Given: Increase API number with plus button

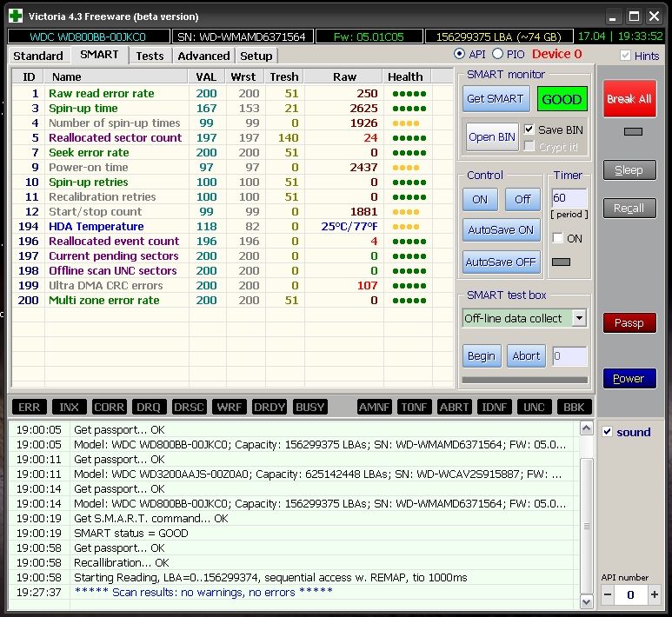Looking at the screenshot, I should [654, 594].
